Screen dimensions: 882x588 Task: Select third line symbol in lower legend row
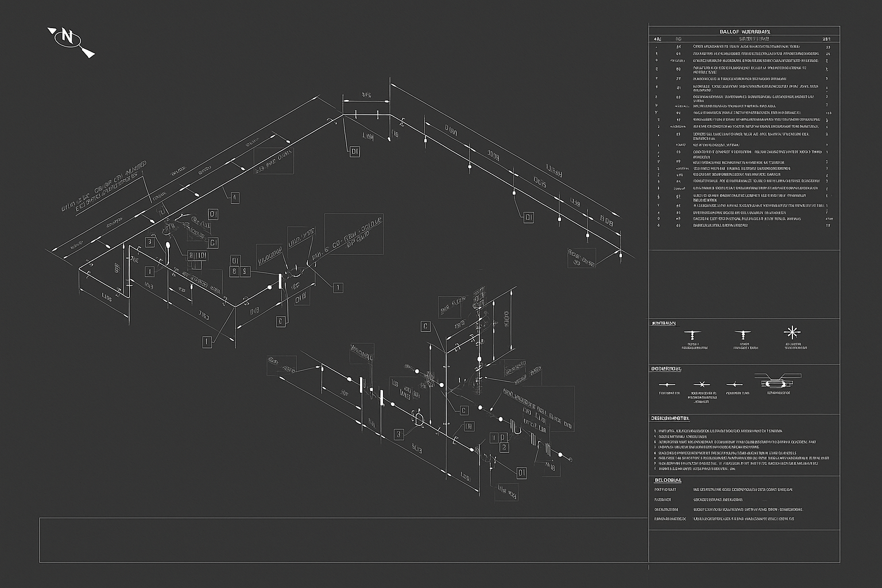click(734, 384)
